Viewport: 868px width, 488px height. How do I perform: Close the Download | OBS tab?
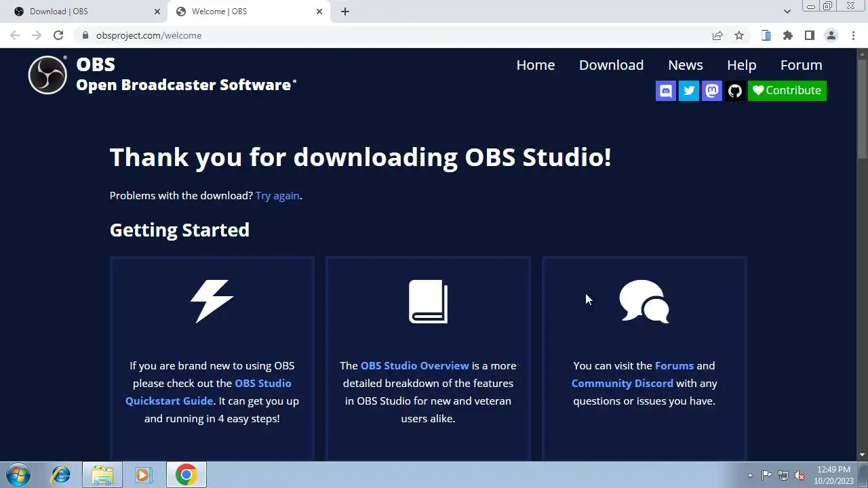click(x=157, y=12)
